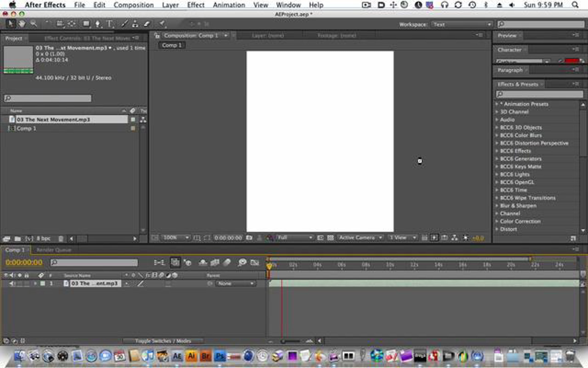Screen dimensions: 588x368
Task: Click the red fill color swatch in Character panel
Action: point(571,61)
